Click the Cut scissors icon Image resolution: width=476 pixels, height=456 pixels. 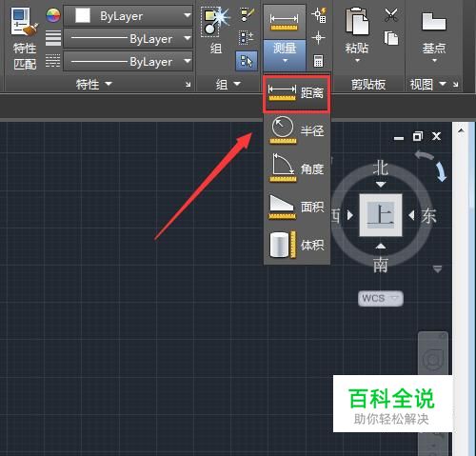click(x=391, y=15)
